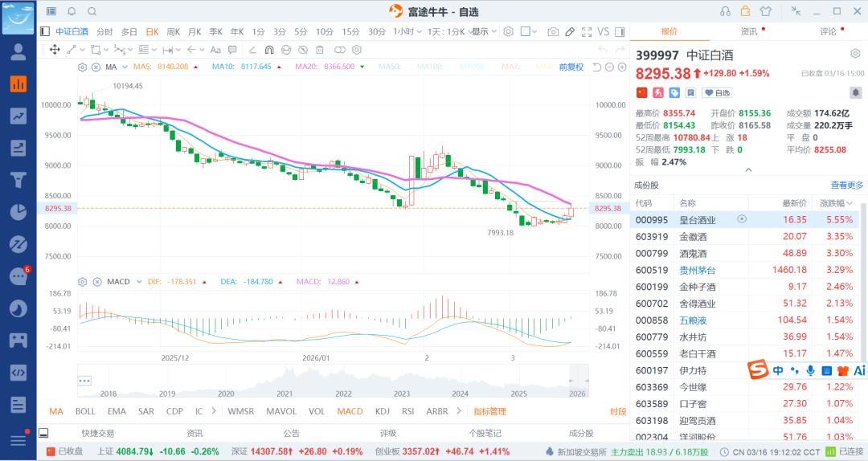Click the camera screenshot icon in chart toolbar

(x=553, y=31)
